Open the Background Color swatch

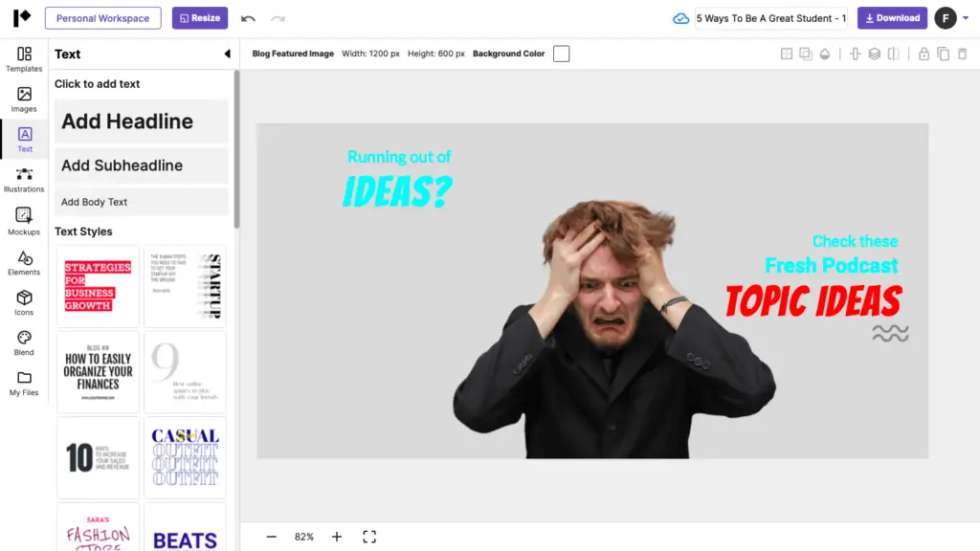pos(561,55)
